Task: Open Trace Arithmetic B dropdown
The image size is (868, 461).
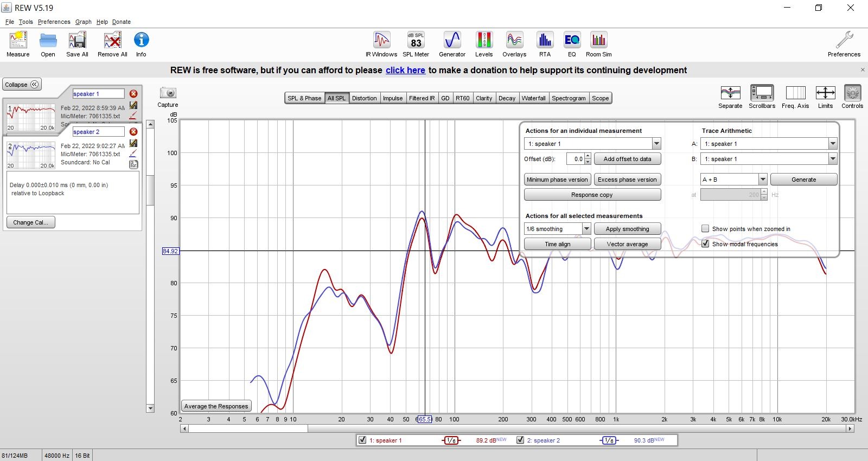Action: tap(833, 159)
